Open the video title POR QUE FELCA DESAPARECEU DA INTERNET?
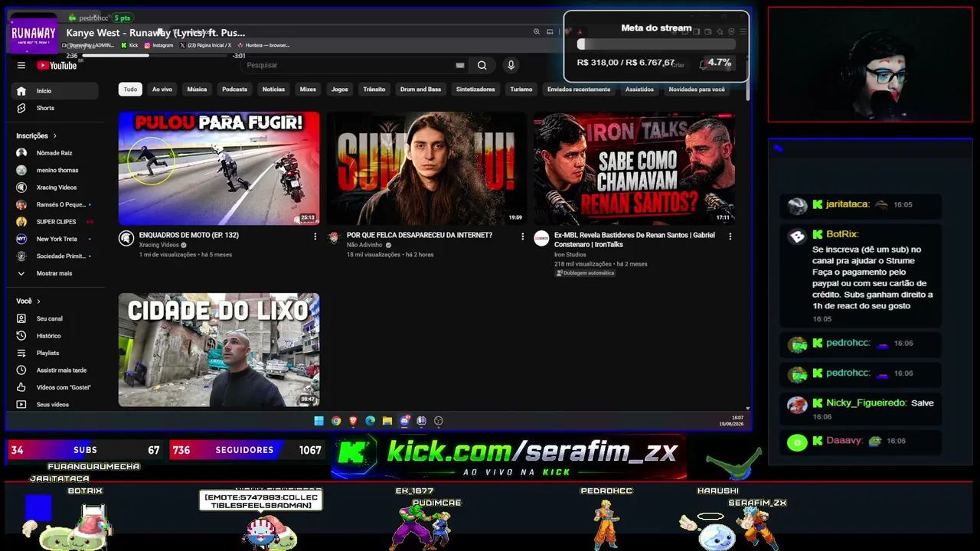Screen dimensions: 980x551 (420, 235)
